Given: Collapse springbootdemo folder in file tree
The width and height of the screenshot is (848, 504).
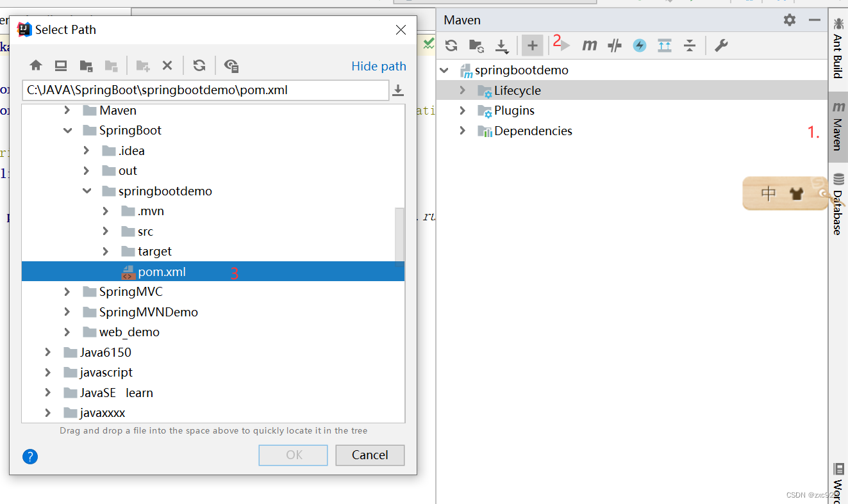Looking at the screenshot, I should 87,191.
